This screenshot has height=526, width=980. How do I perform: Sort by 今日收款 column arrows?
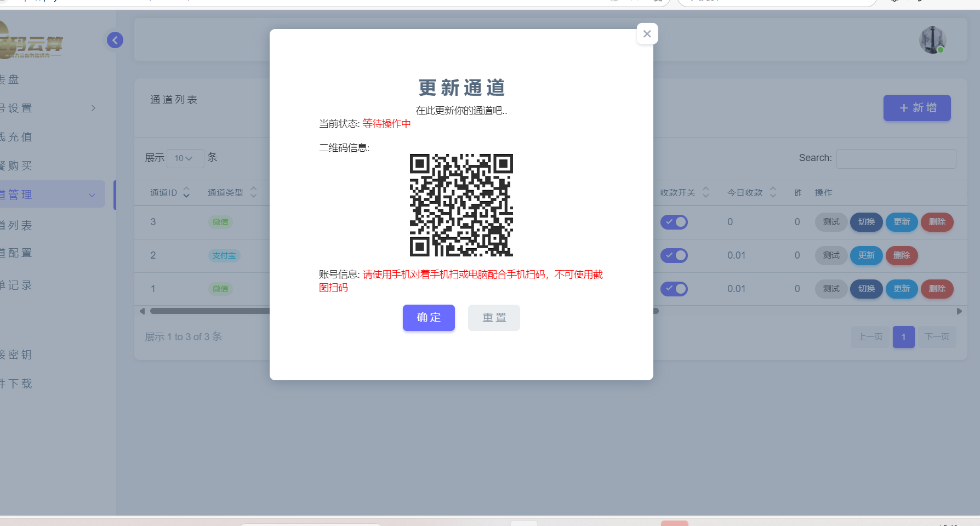coord(773,192)
